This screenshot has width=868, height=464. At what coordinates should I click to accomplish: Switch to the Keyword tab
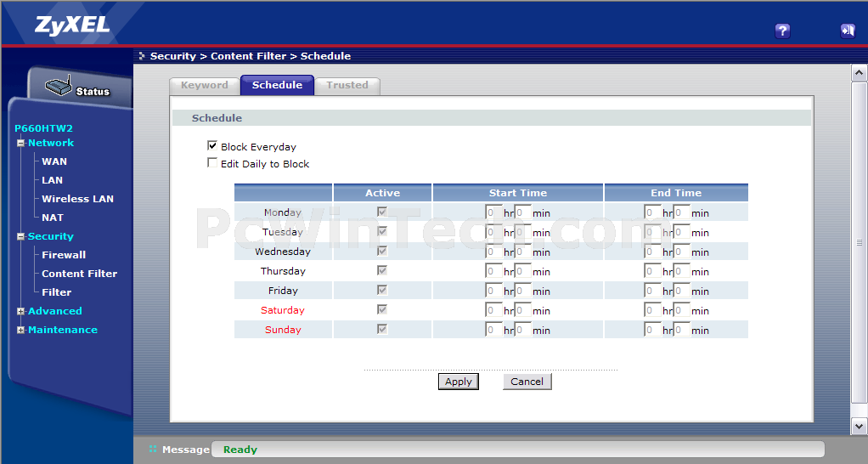pyautogui.click(x=204, y=85)
